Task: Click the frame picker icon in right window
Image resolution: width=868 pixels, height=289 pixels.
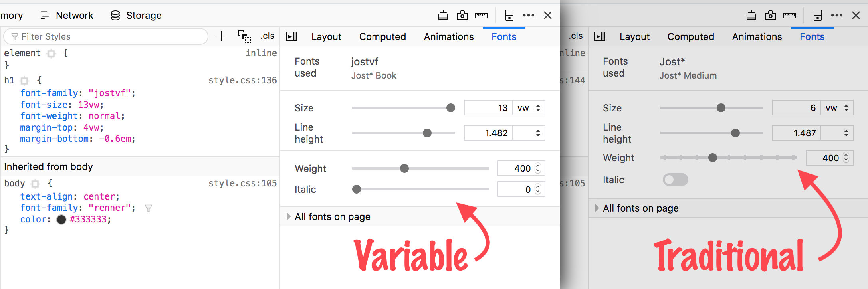Action: click(751, 16)
